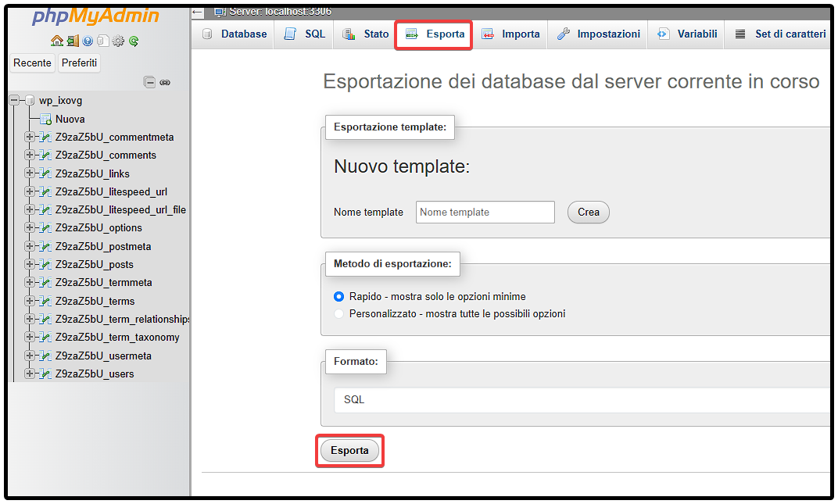Click the logout door icon
Screen dimensions: 838x504
[73, 41]
